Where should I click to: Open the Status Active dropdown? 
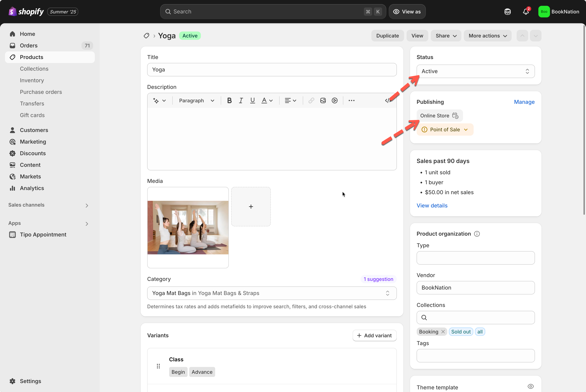(475, 71)
